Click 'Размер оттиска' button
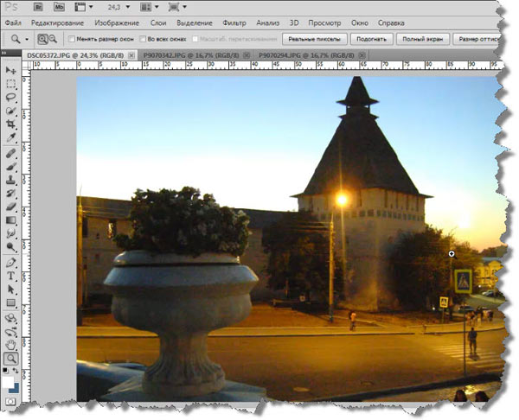This screenshot has height=420, width=519. [x=477, y=39]
